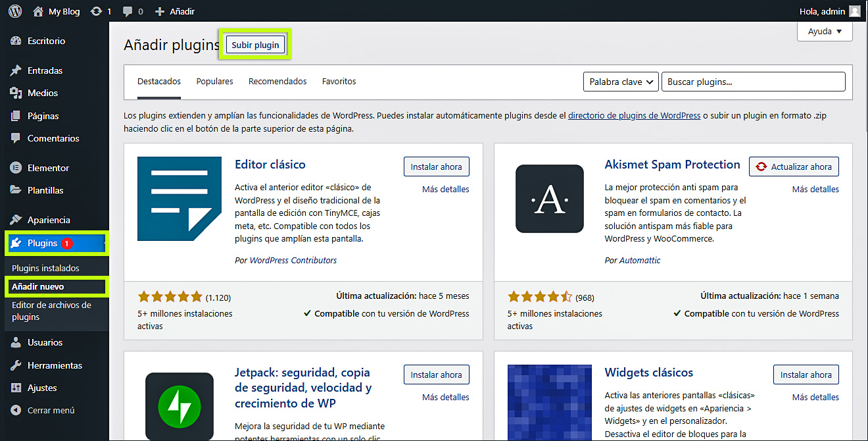Open Herramientas in the sidebar
This screenshot has height=441, width=868.
54,365
